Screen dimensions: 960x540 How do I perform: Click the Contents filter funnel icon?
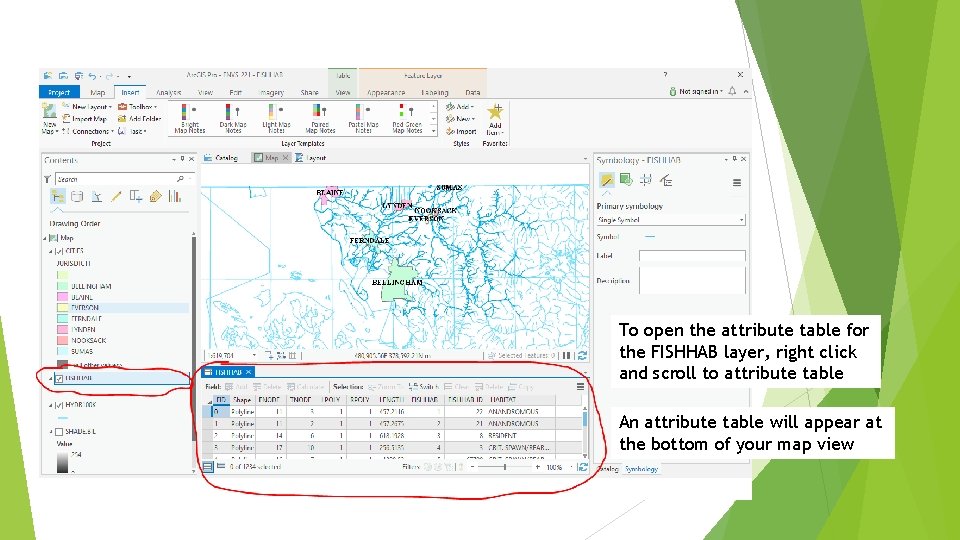[47, 179]
